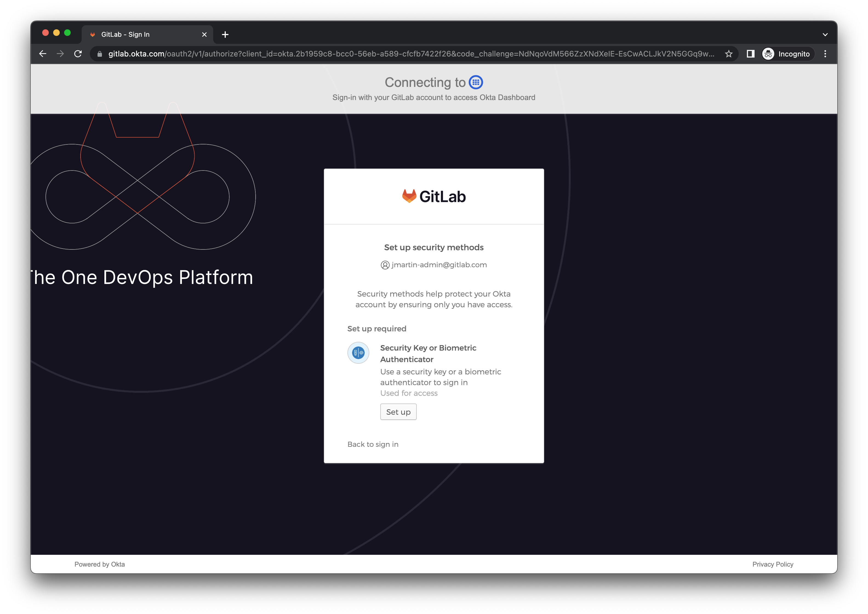Open the Incognito profile indicator
The image size is (868, 614).
(786, 54)
